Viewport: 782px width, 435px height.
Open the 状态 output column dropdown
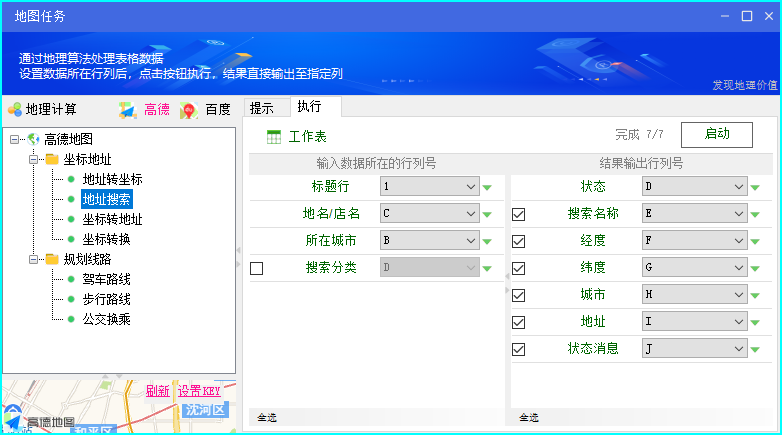point(694,186)
